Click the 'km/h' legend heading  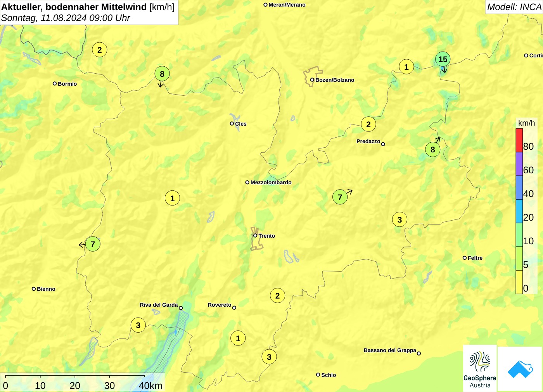pyautogui.click(x=527, y=123)
